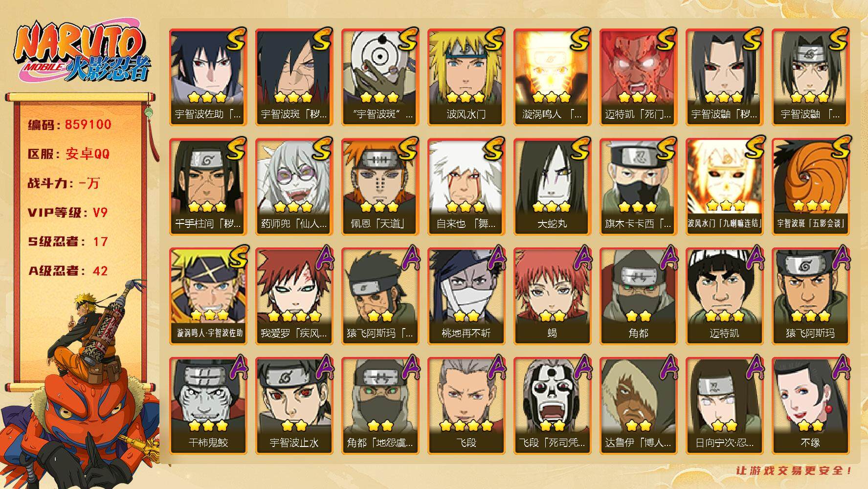This screenshot has height=489, width=868.
Task: Choose the 迈特凯 A-rank card
Action: click(724, 296)
